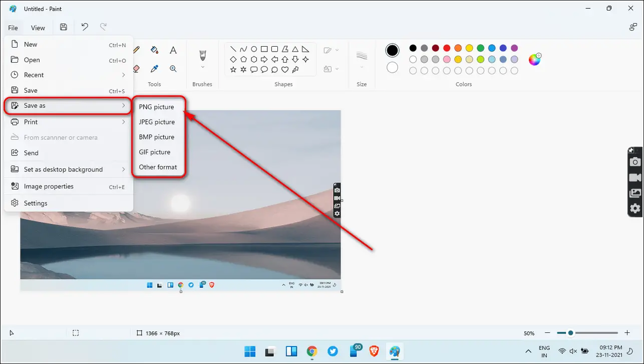Click the share icon at top right
Screen dimensions: 644x364
point(633,27)
